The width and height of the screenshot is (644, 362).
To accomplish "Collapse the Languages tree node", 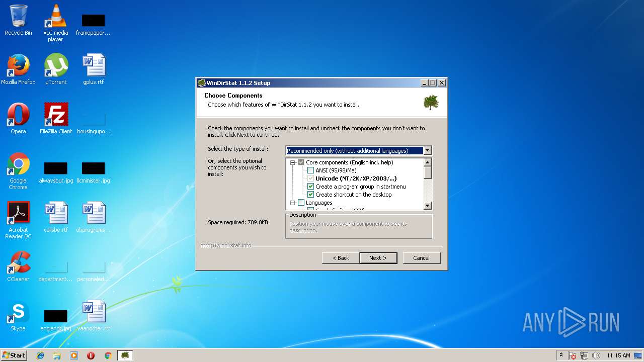I will 292,203.
